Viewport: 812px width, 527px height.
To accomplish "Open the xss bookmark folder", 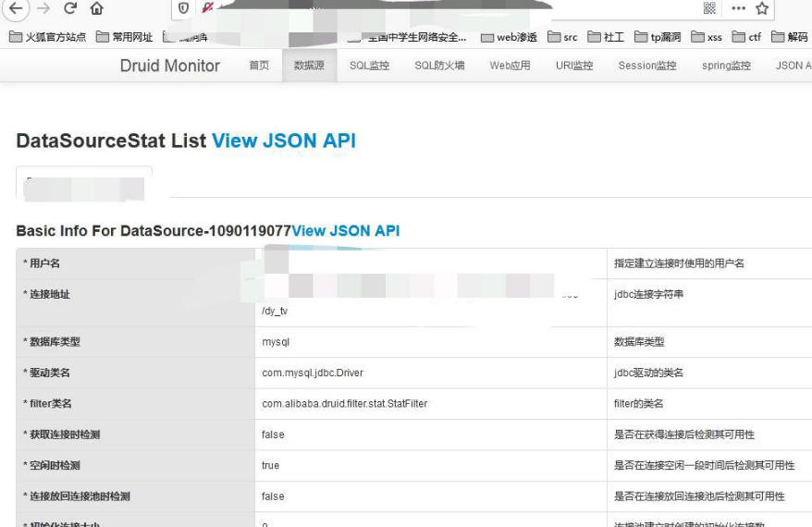I will point(707,37).
